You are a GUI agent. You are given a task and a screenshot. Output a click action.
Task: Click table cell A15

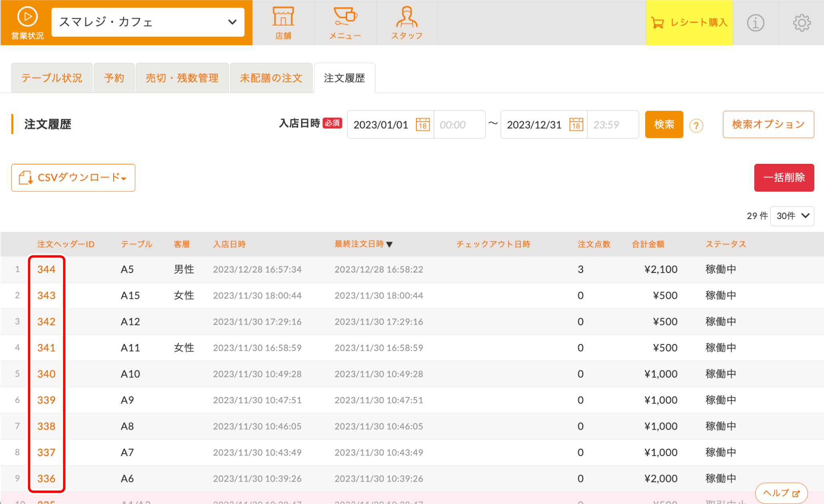pos(130,295)
